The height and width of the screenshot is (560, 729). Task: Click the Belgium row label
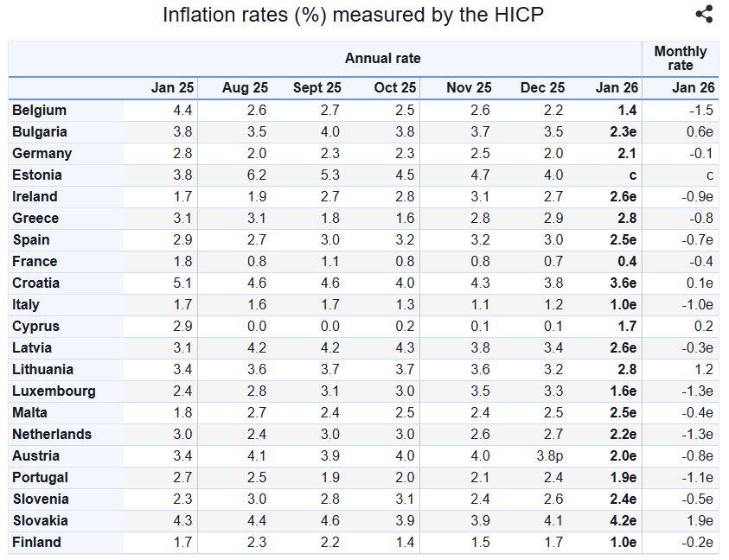(39, 111)
